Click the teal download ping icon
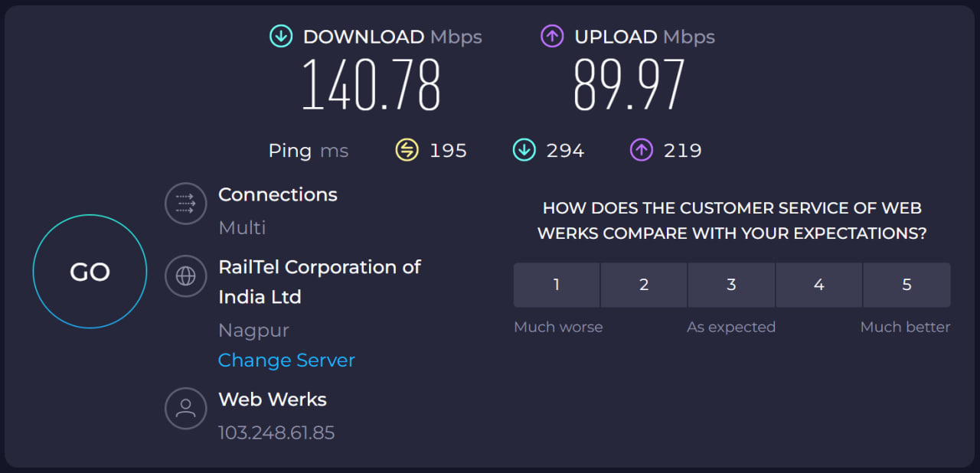This screenshot has width=980, height=473. 524,150
